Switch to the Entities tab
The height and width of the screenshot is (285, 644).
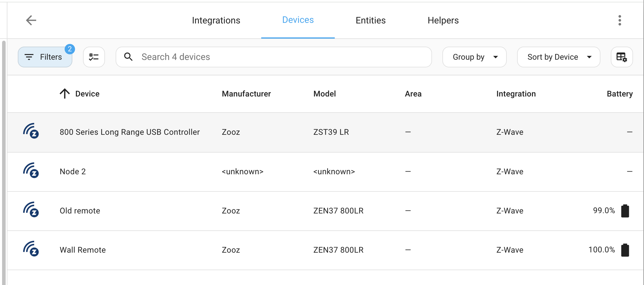click(370, 20)
